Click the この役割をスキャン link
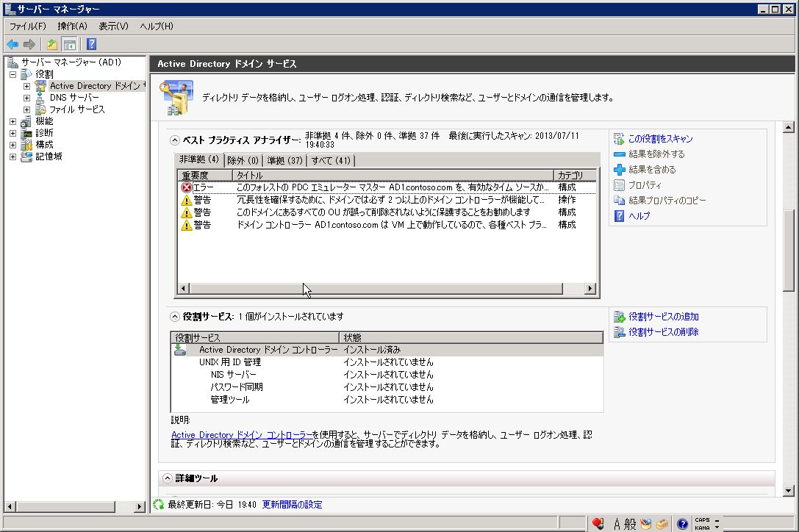799x532 pixels. [x=660, y=139]
